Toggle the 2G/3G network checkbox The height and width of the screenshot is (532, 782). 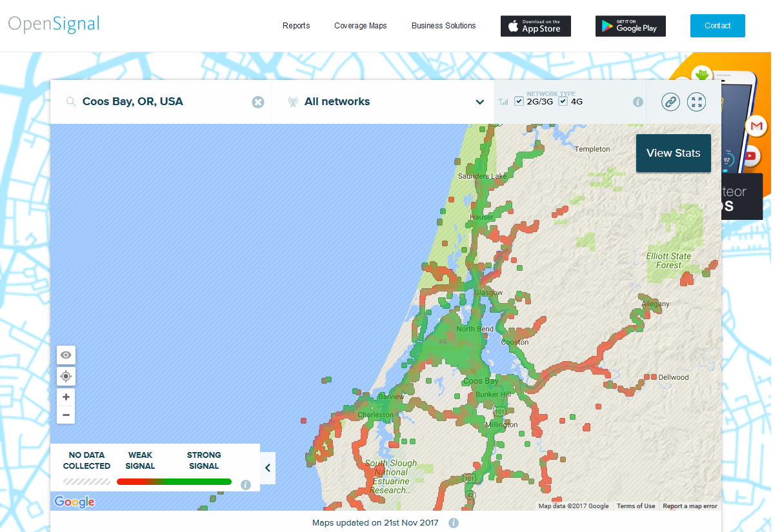click(519, 101)
